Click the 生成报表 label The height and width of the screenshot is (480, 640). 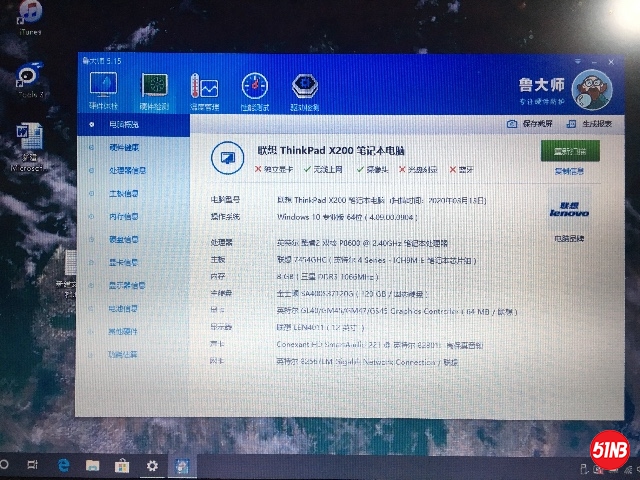pos(597,124)
